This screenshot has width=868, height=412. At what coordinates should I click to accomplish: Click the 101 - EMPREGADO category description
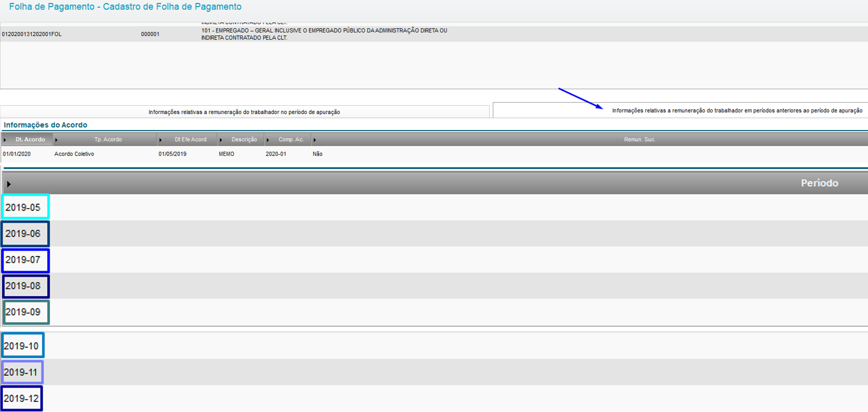pos(324,34)
